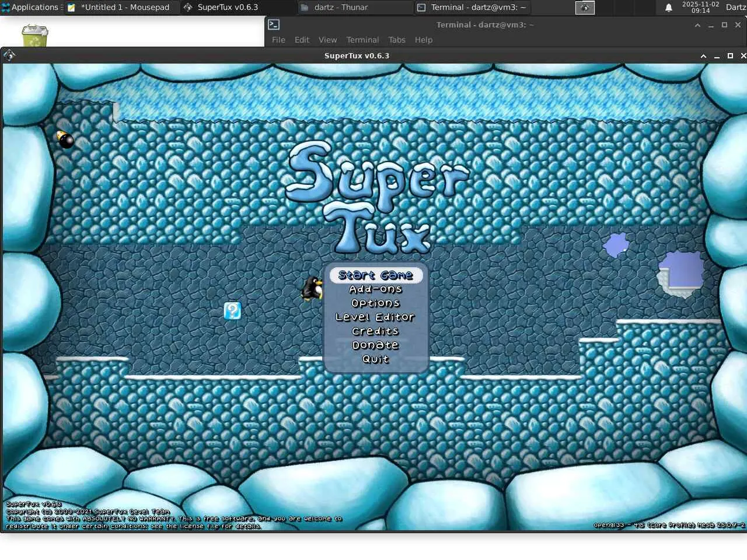Image resolution: width=747 pixels, height=560 pixels.
Task: Minimize the Terminal window
Action: click(711, 25)
